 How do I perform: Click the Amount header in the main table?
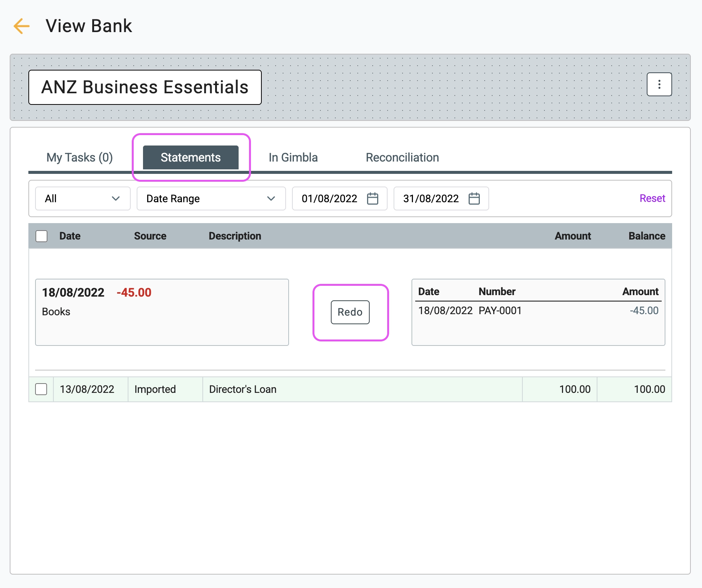tap(573, 236)
